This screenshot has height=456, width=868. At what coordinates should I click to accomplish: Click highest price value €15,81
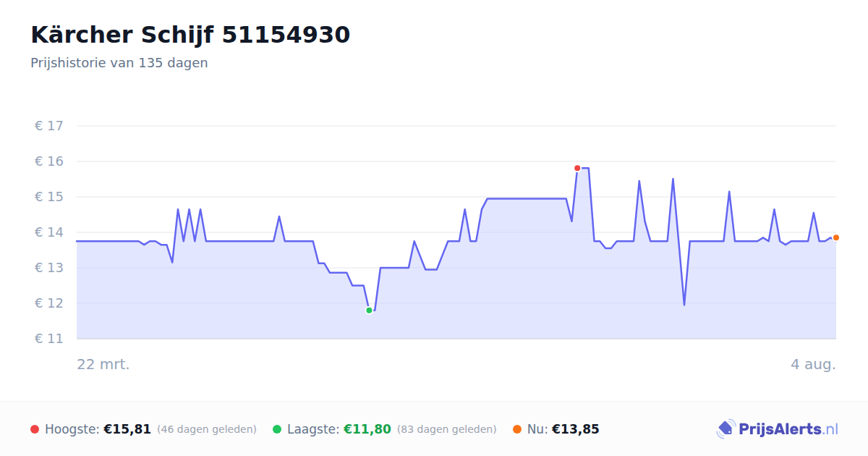[x=127, y=429]
